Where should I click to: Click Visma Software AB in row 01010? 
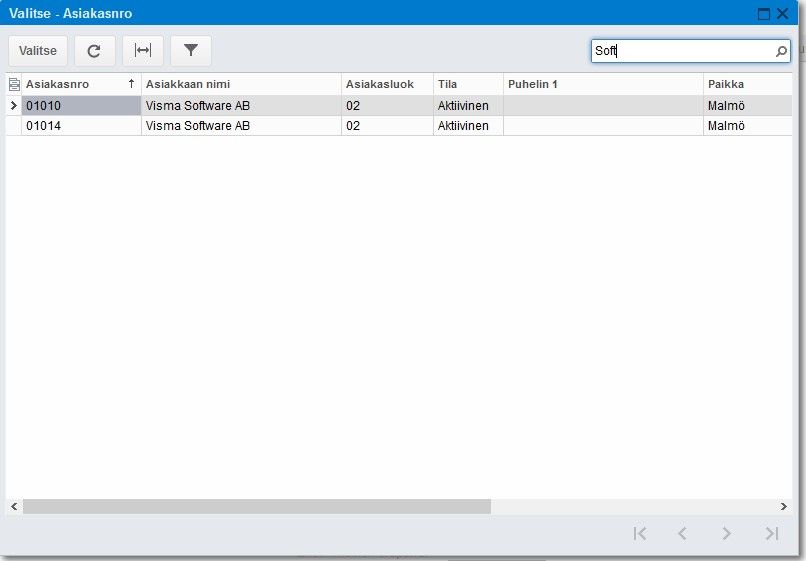click(241, 105)
